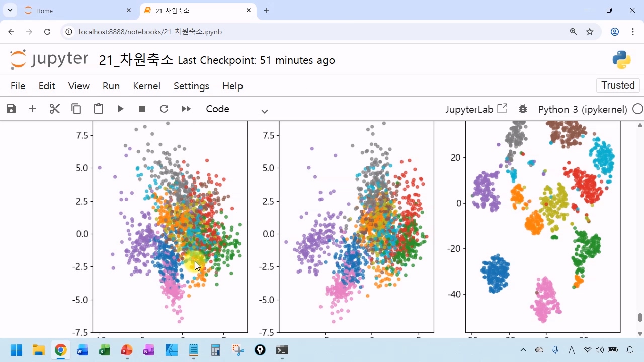Open the Edit menu

pos(47,86)
